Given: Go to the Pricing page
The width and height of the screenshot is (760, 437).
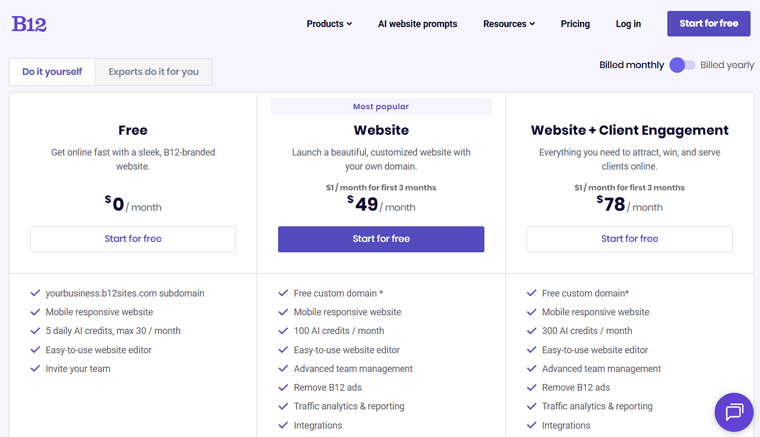Looking at the screenshot, I should pos(575,24).
